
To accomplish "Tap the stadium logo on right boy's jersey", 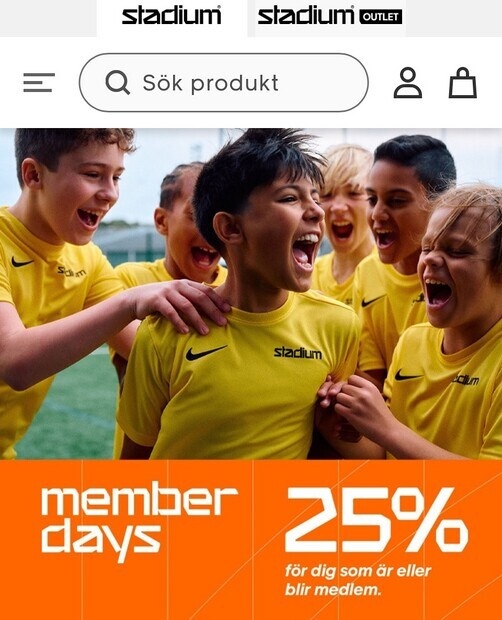I will [x=466, y=380].
